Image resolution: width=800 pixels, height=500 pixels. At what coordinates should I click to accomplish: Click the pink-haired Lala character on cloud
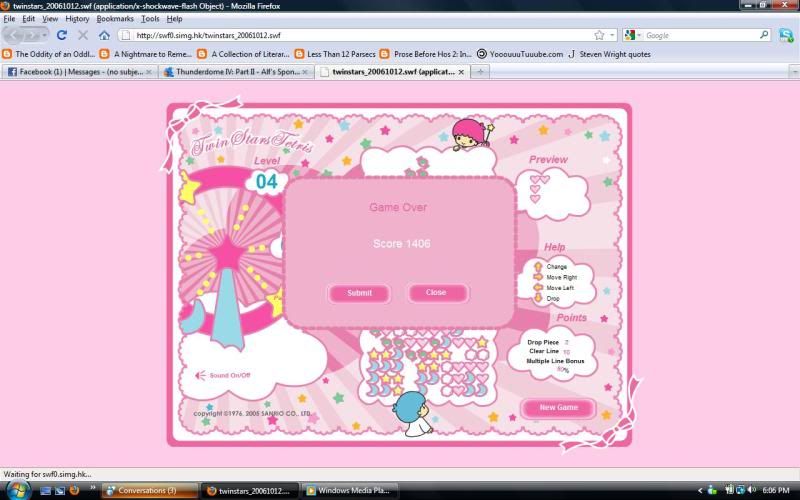(472, 134)
